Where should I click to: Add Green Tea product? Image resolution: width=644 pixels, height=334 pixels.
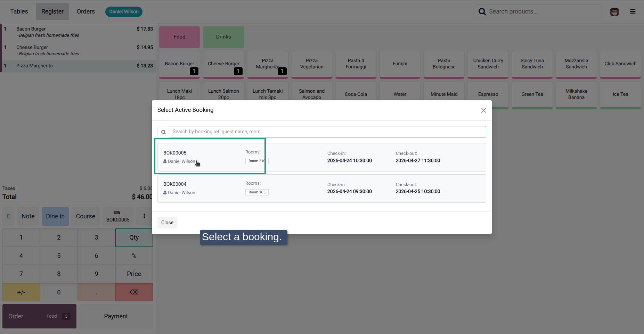point(532,95)
